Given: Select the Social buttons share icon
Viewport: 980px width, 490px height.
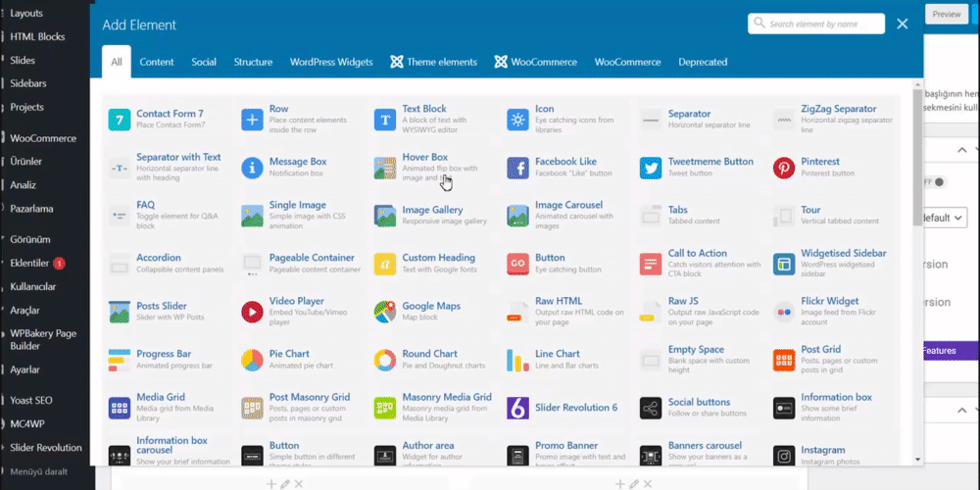Looking at the screenshot, I should [x=651, y=408].
